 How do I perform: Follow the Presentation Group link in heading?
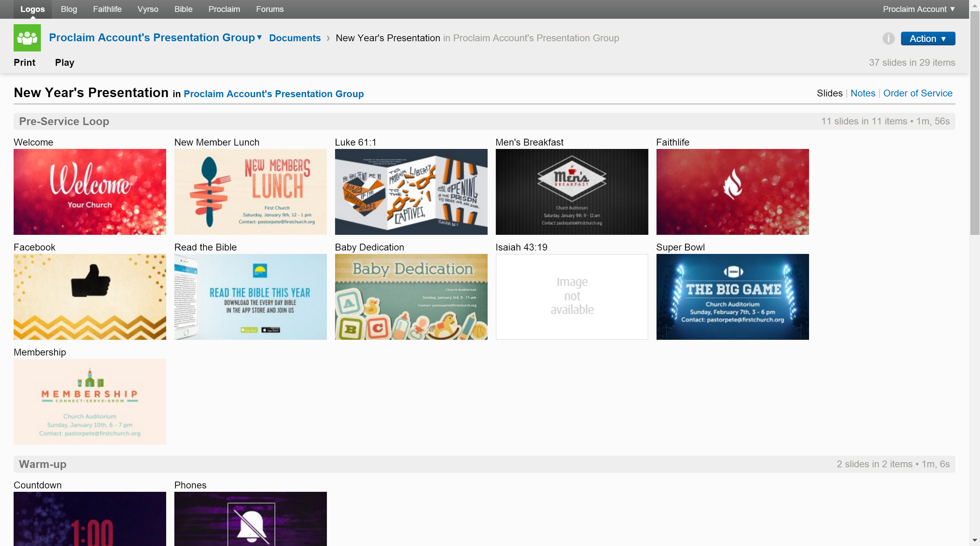(x=273, y=94)
